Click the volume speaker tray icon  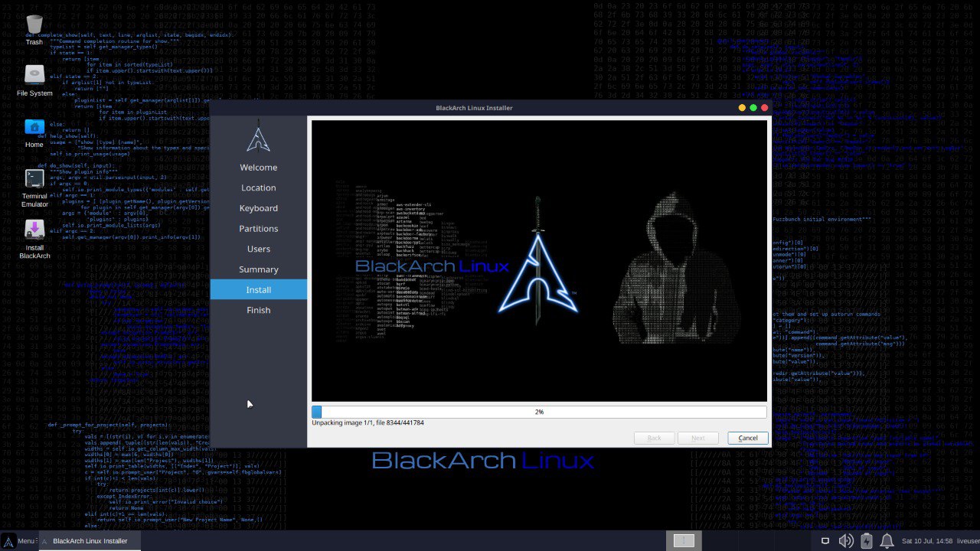(846, 541)
